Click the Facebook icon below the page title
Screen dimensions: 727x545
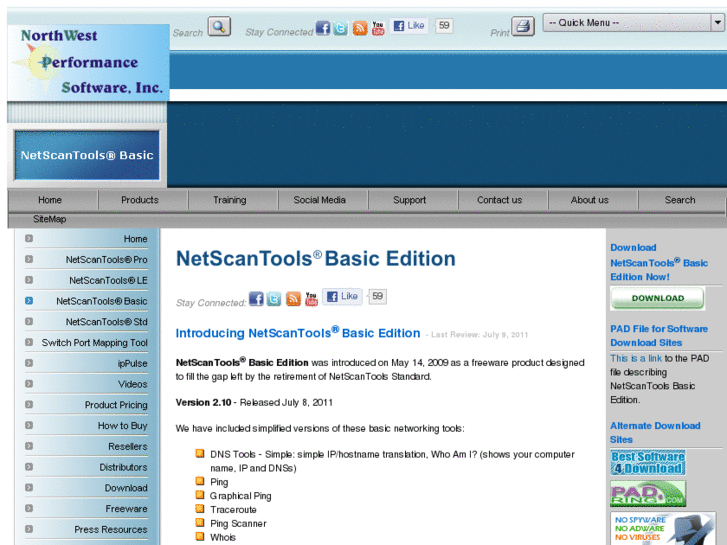tap(256, 299)
